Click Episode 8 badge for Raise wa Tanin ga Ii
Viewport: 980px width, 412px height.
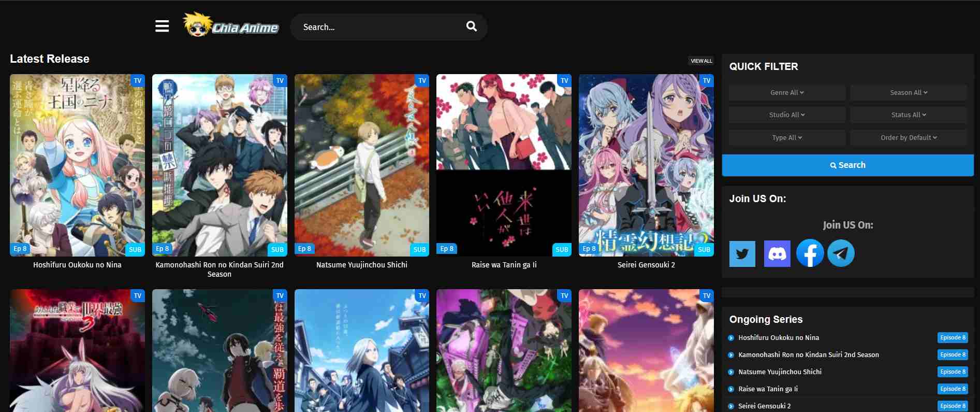coord(953,389)
